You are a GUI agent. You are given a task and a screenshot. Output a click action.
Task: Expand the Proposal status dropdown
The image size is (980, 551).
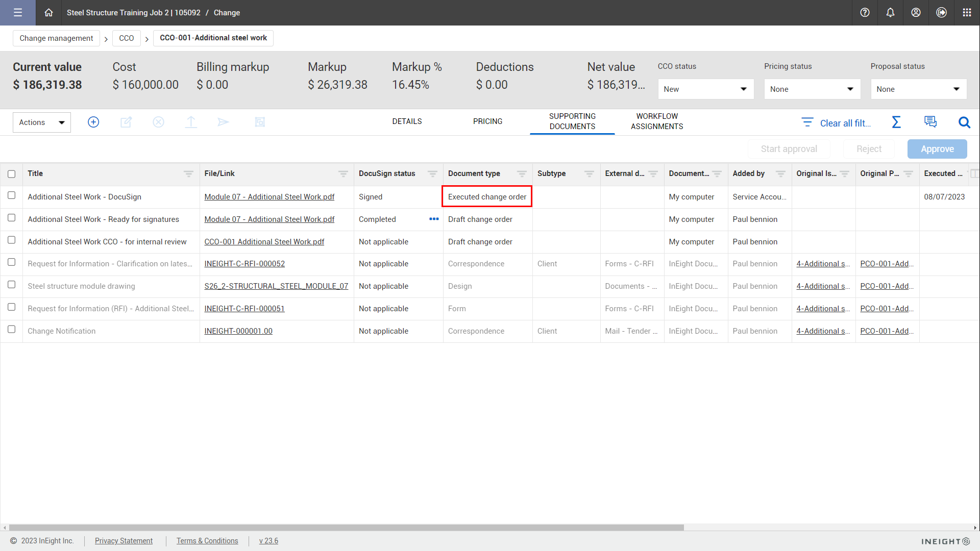click(x=918, y=89)
